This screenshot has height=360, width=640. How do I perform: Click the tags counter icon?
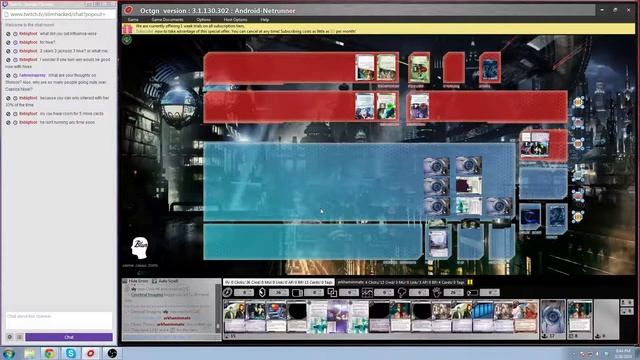click(x=472, y=292)
